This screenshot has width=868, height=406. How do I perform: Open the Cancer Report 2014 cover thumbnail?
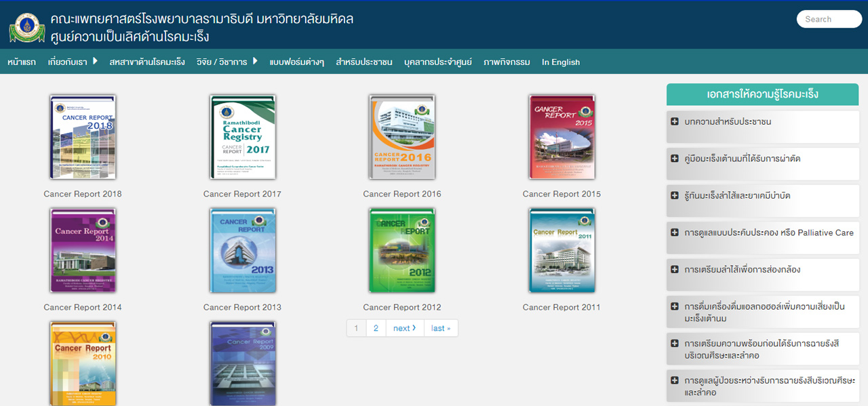(83, 251)
